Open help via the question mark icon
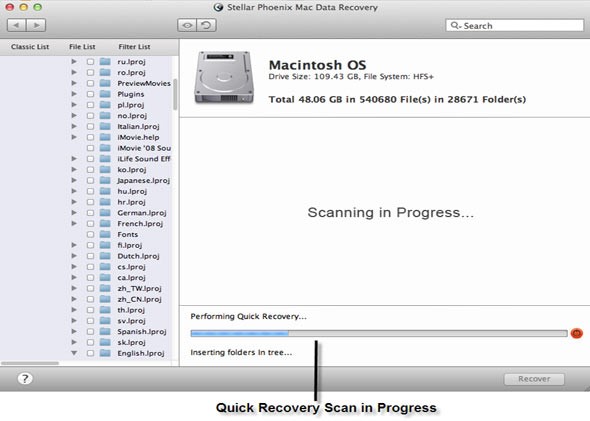The height and width of the screenshot is (421, 590). click(25, 378)
